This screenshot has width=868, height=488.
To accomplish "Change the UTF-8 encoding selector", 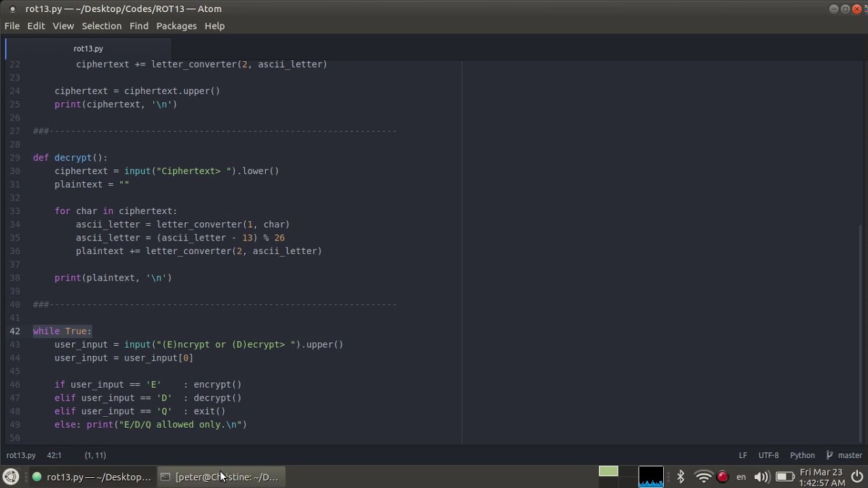I will click(768, 455).
